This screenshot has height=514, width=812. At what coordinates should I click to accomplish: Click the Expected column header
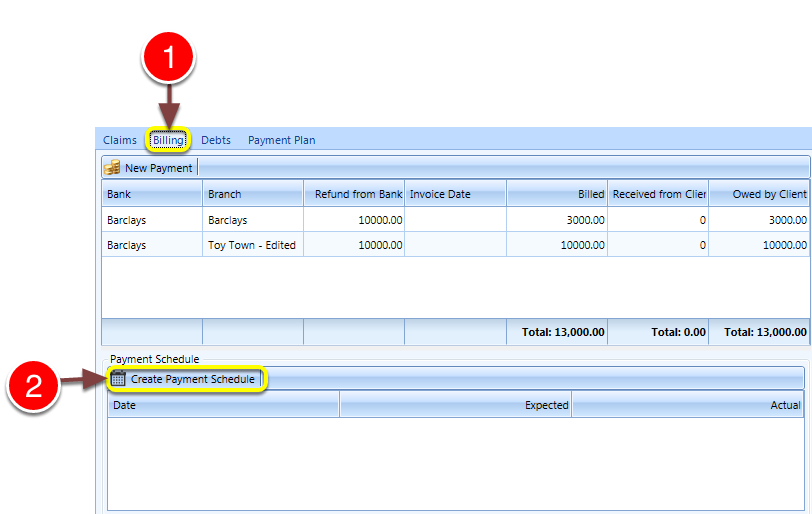tap(456, 405)
